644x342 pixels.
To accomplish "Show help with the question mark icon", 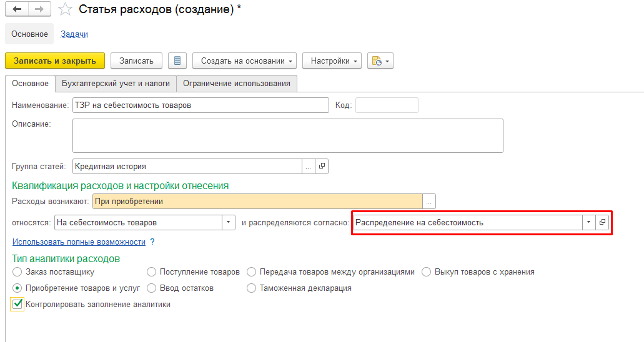I will click(152, 242).
